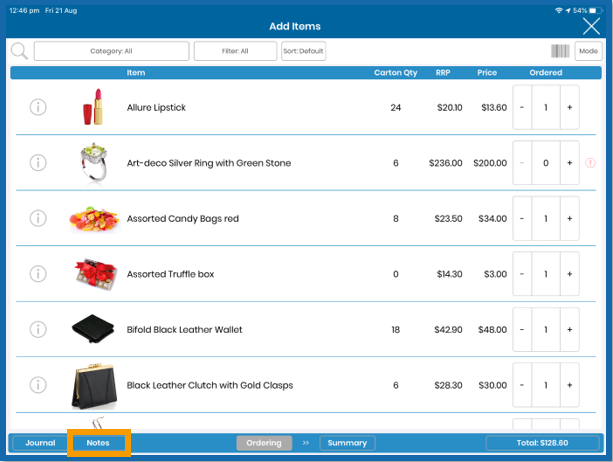Decrease Art-deco Silver Ring quantity
Viewport: 613px width, 462px height.
coord(522,163)
